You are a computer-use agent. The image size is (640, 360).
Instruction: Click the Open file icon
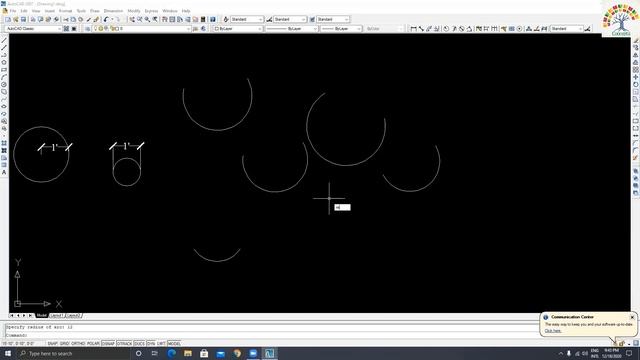(x=16, y=19)
